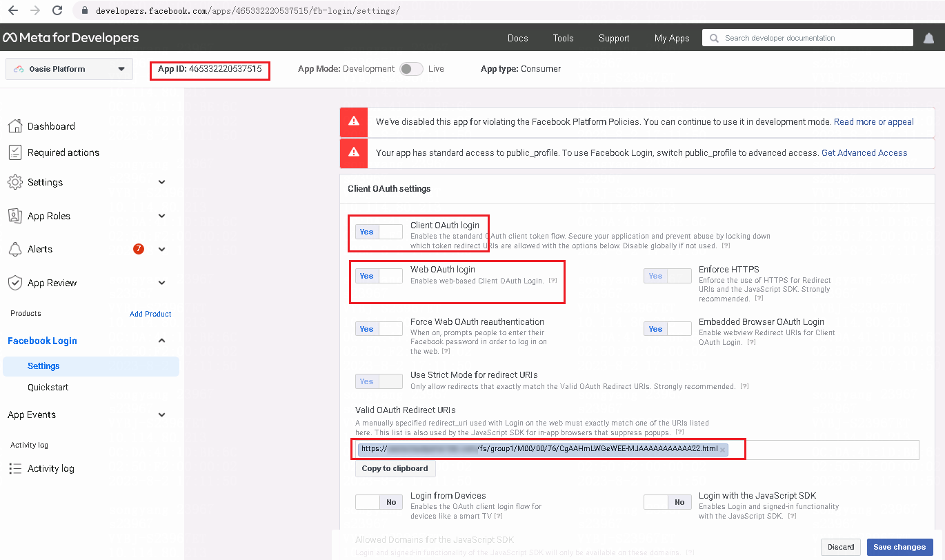Image resolution: width=945 pixels, height=560 pixels.
Task: Open help tooltip for Web OAuth login
Action: [553, 281]
